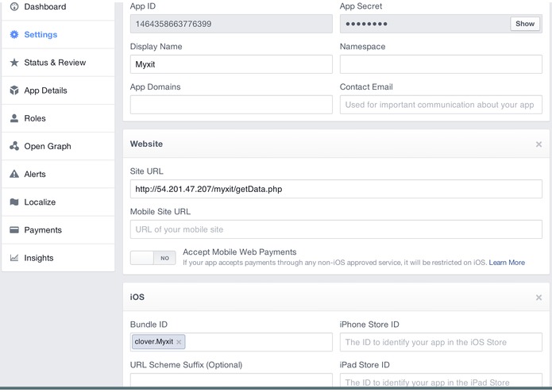
Task: Click the Roles person icon
Action: pos(14,118)
